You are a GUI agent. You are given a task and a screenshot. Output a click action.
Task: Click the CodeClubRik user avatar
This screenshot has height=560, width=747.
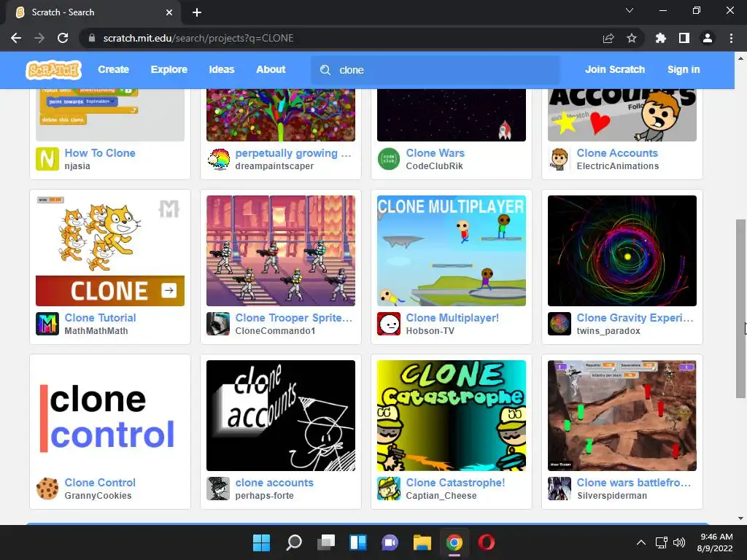coord(389,159)
